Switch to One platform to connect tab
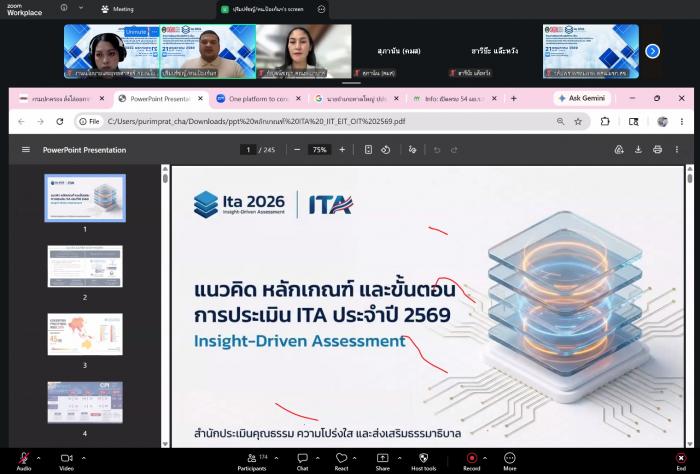The height and width of the screenshot is (474, 700). tap(258, 99)
